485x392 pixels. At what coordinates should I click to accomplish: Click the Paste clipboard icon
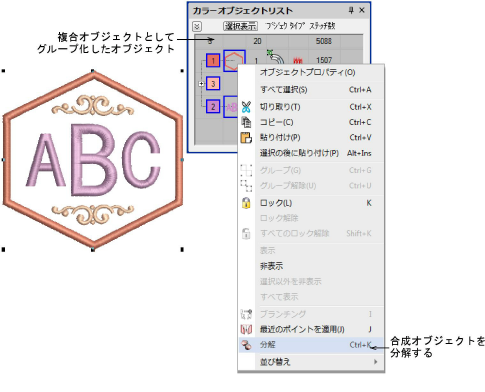click(246, 137)
